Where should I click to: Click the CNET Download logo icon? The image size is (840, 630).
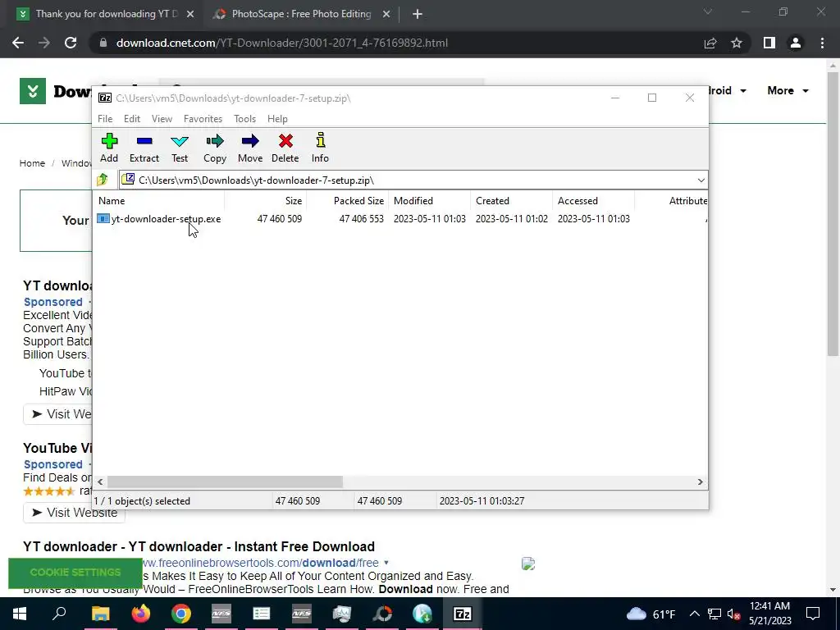point(33,91)
